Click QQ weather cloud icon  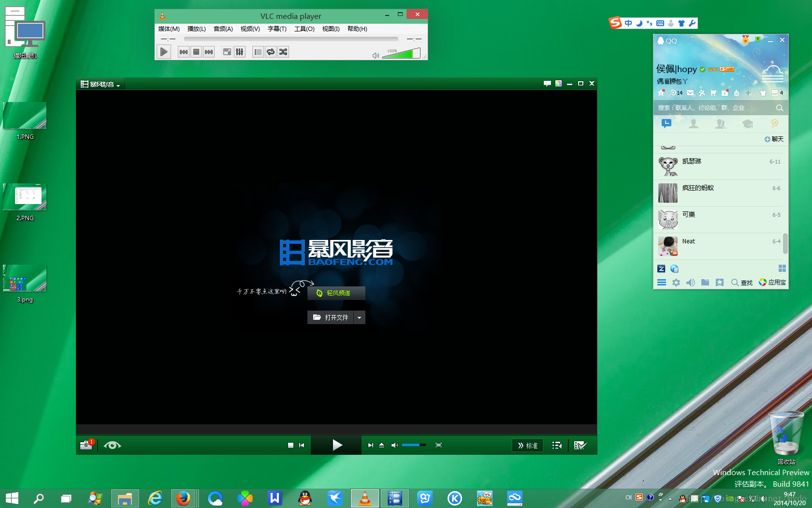click(x=772, y=73)
